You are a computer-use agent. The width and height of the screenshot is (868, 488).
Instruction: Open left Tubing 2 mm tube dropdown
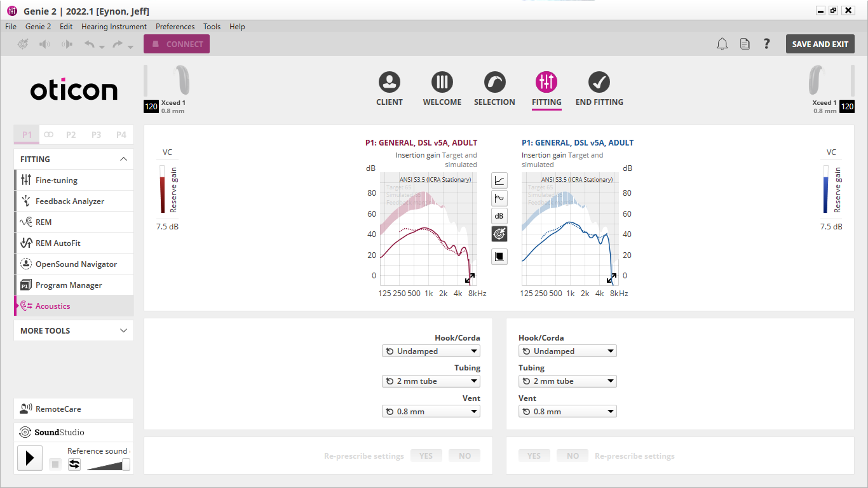pyautogui.click(x=431, y=381)
